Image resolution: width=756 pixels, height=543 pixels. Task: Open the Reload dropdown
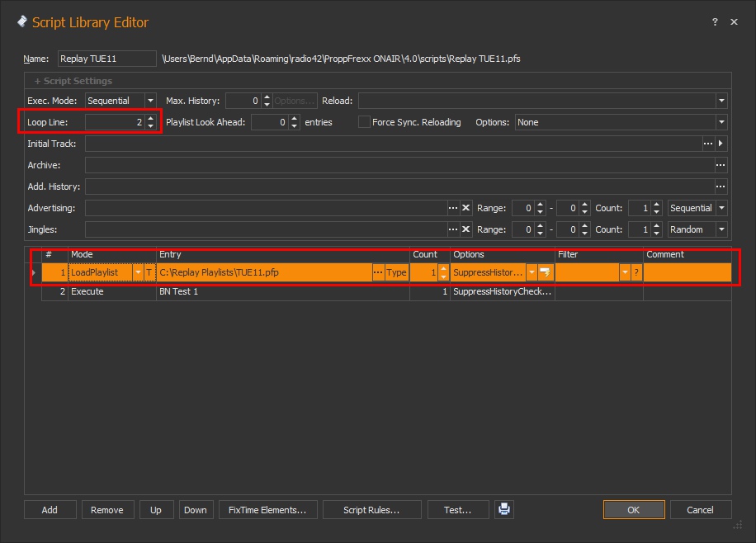pyautogui.click(x=721, y=101)
